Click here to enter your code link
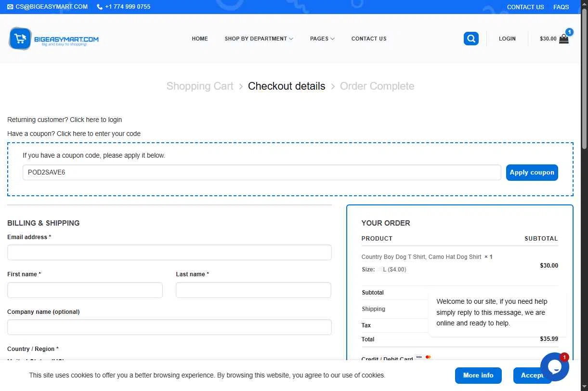Viewport: 588px width, 391px height. 99,134
